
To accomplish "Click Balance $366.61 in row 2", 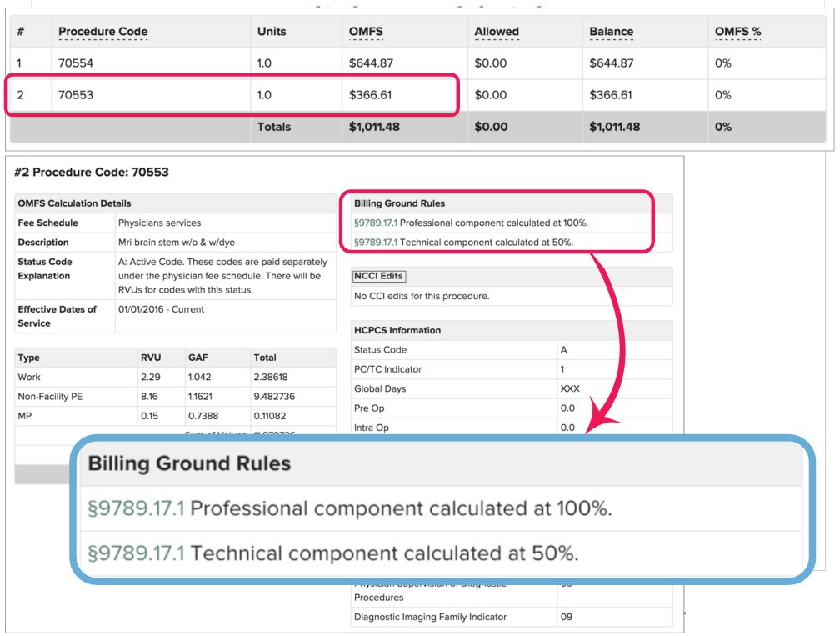I will point(611,95).
